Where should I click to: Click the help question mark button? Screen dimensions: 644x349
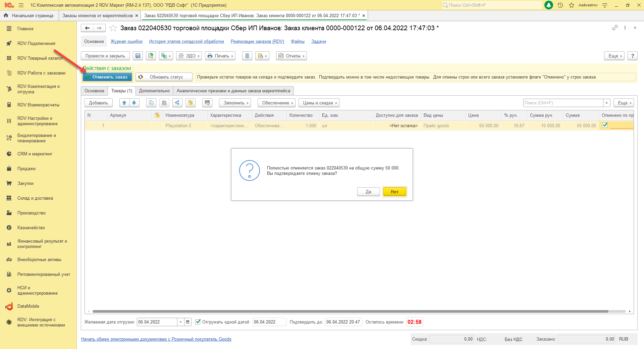tap(633, 56)
